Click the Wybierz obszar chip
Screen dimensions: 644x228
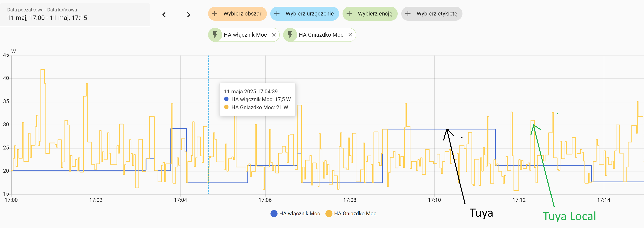pyautogui.click(x=237, y=14)
